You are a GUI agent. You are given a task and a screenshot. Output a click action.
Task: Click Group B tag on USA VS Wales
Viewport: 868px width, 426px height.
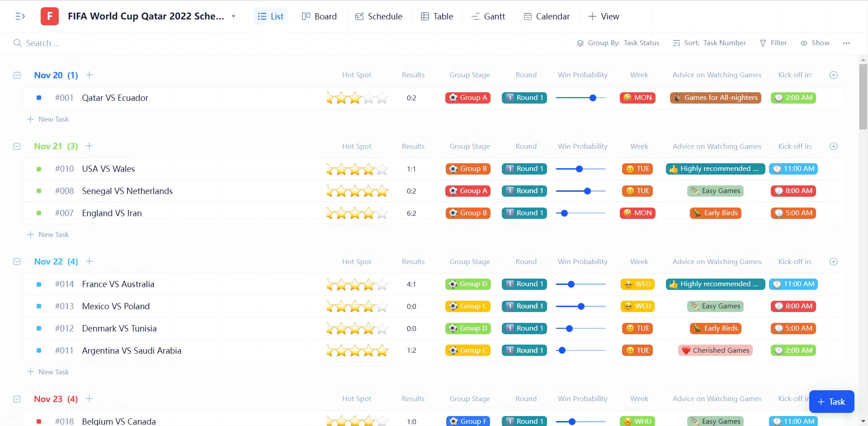pos(468,169)
